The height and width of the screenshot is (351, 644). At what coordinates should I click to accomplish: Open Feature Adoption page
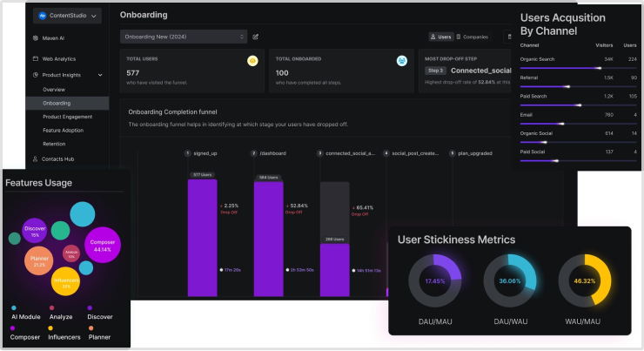(63, 131)
